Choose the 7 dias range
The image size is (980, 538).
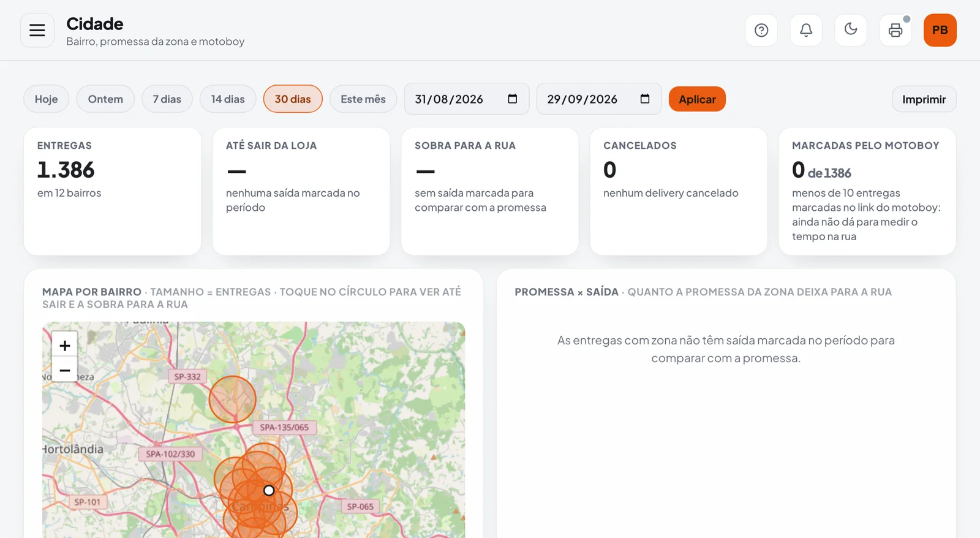click(167, 99)
